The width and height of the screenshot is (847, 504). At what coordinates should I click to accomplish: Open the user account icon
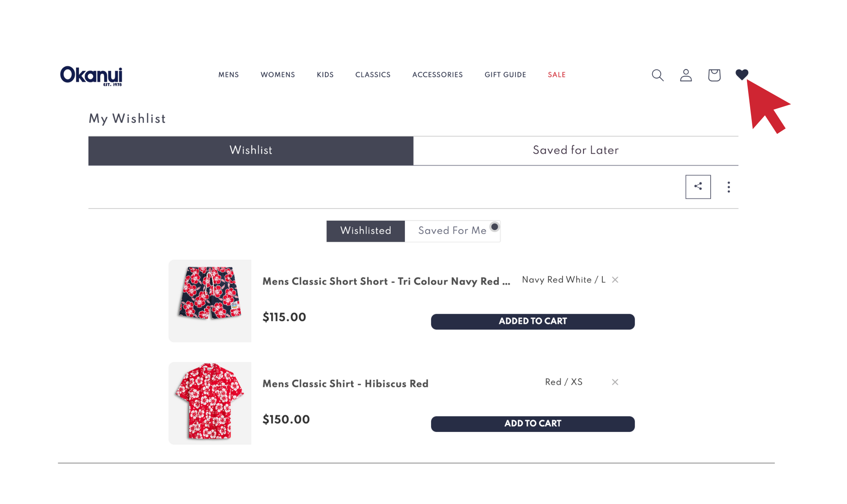[686, 75]
